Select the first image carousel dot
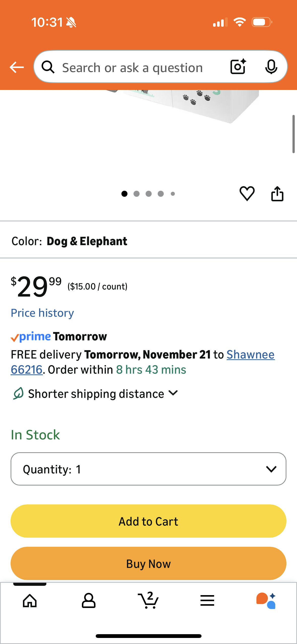The width and height of the screenshot is (297, 644). click(x=124, y=194)
